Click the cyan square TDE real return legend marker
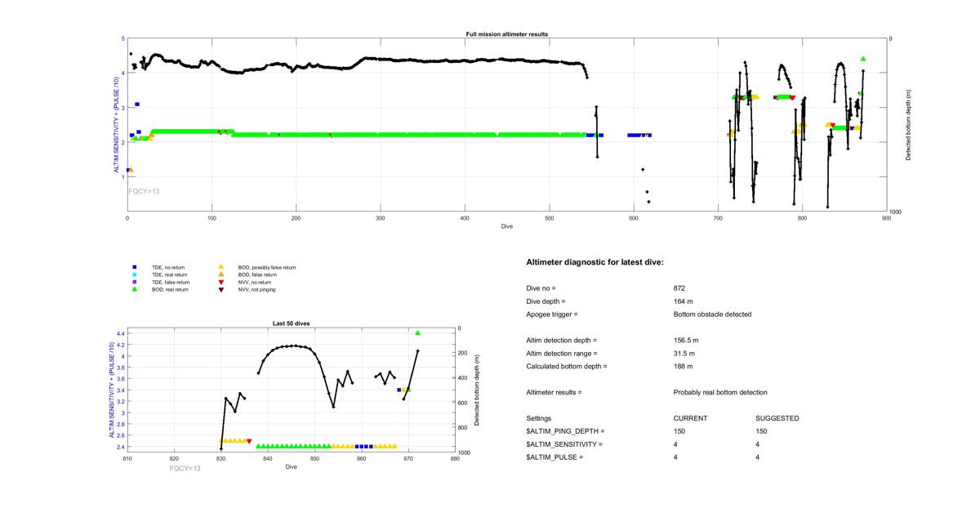Image resolution: width=980 pixels, height=508 pixels. [135, 274]
